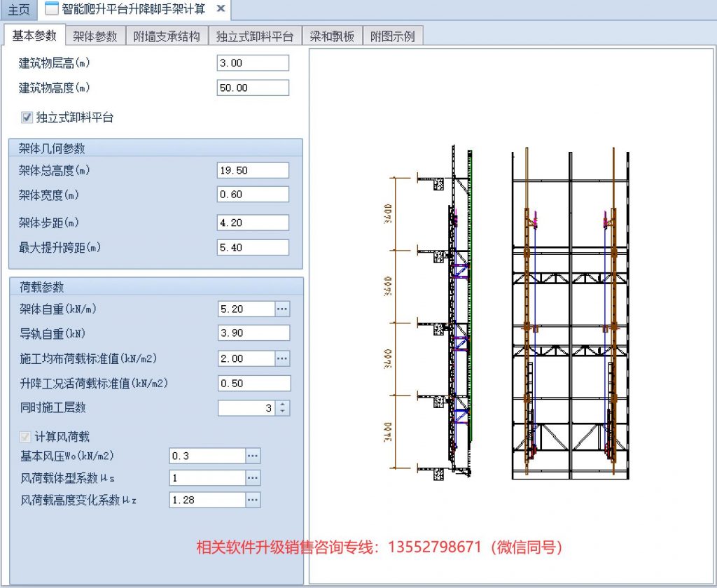The image size is (717, 588).
Task: Open the ellipsis selector for 施工均布荷载标准值
Action: pyautogui.click(x=282, y=358)
